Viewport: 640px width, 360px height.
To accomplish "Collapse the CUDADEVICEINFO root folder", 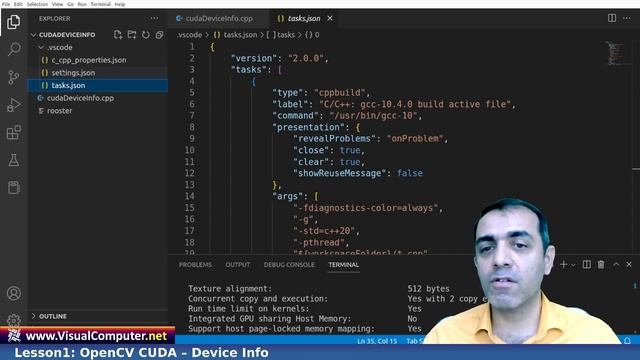I will [33, 35].
